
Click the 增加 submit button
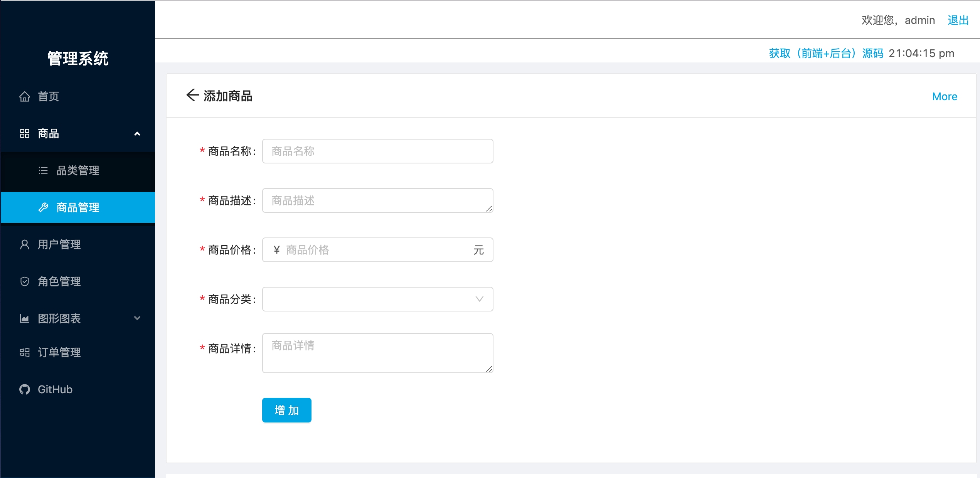pos(286,411)
